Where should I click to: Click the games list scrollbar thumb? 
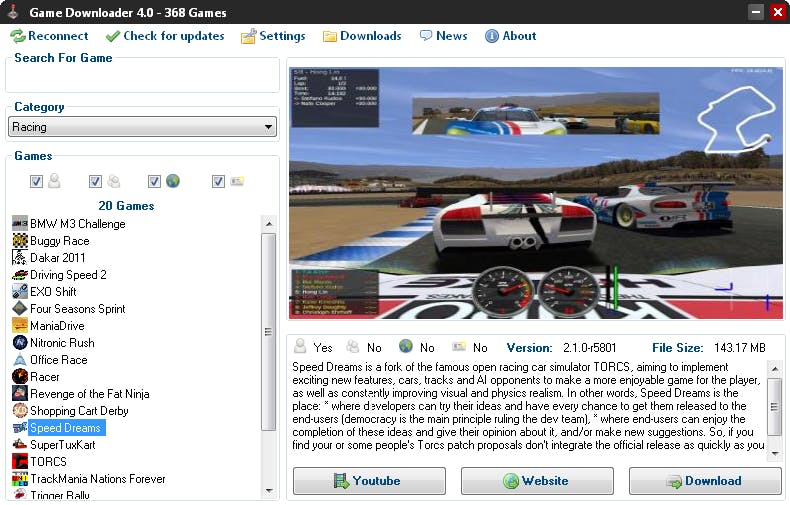[269, 332]
